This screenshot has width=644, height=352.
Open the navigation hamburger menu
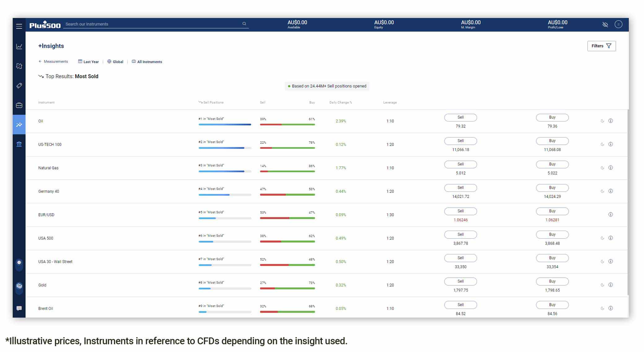tap(19, 26)
